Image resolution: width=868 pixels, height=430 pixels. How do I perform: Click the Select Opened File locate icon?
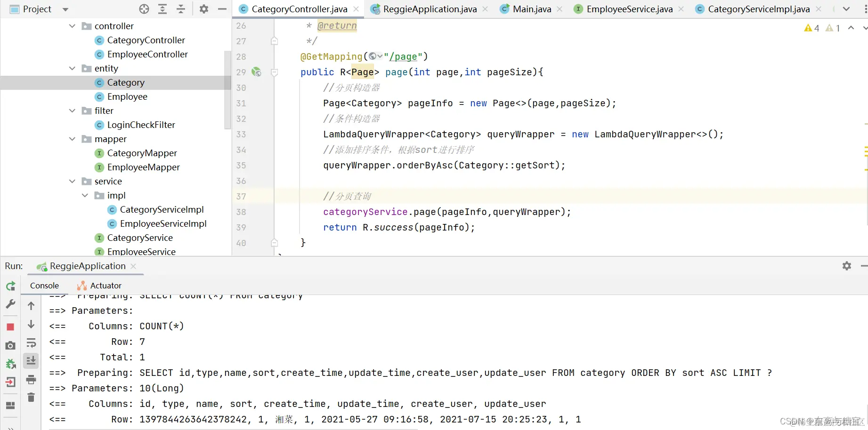click(144, 9)
